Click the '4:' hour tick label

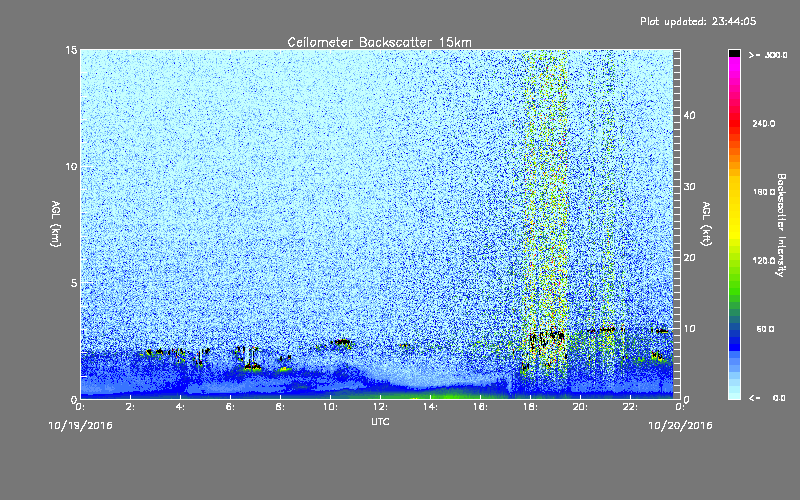click(180, 407)
